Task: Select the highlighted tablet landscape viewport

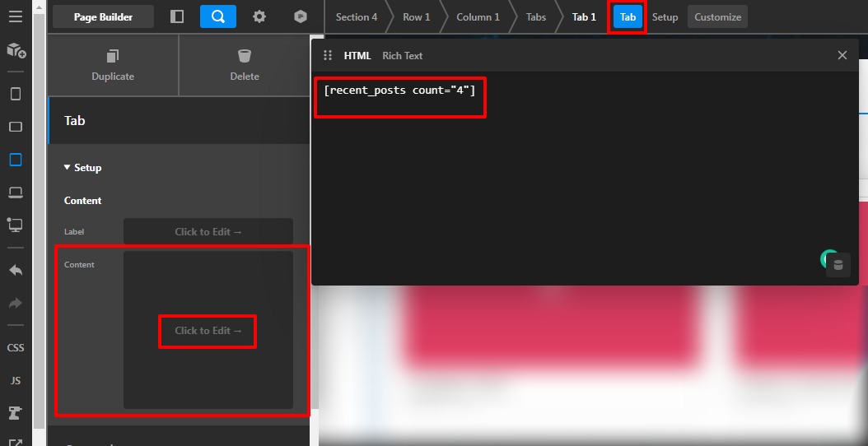Action: point(16,160)
